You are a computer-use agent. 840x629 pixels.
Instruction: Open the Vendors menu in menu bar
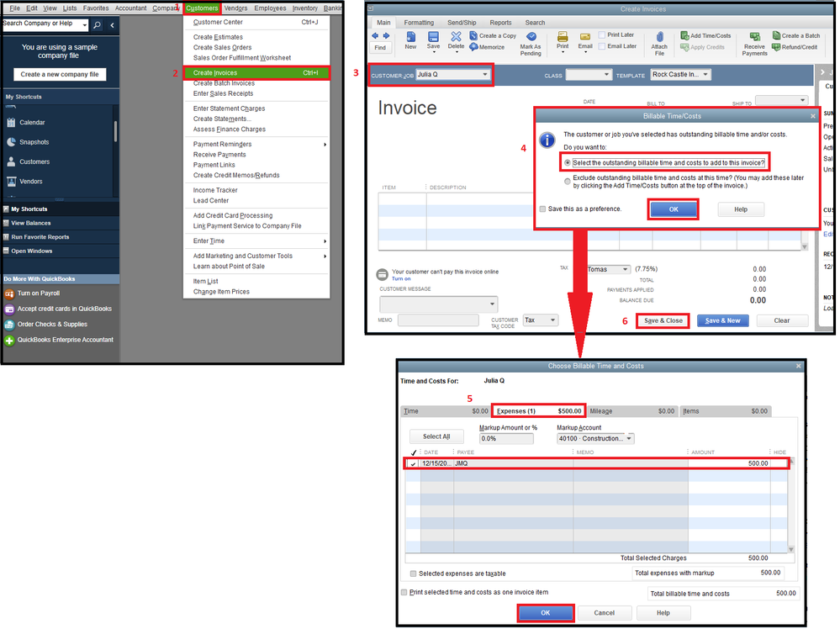235,8
